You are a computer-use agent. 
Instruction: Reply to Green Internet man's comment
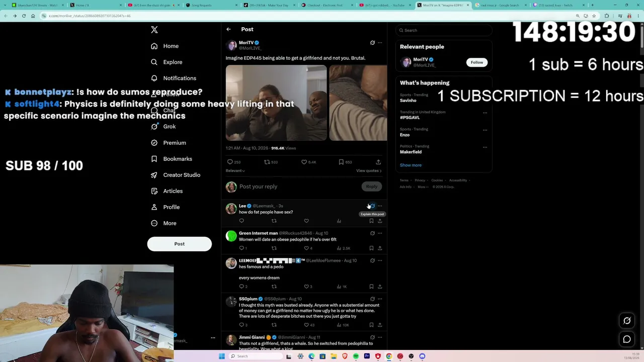point(242,248)
